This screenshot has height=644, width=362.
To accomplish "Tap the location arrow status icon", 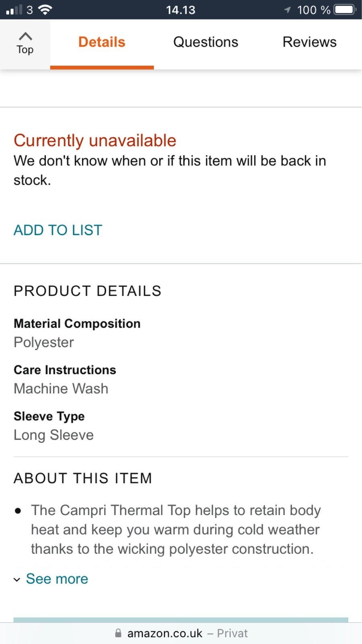I will click(287, 10).
